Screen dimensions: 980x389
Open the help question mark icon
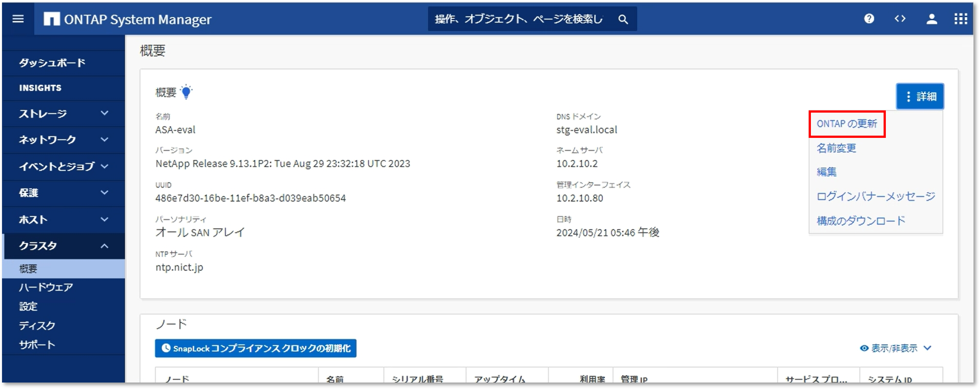[x=869, y=19]
